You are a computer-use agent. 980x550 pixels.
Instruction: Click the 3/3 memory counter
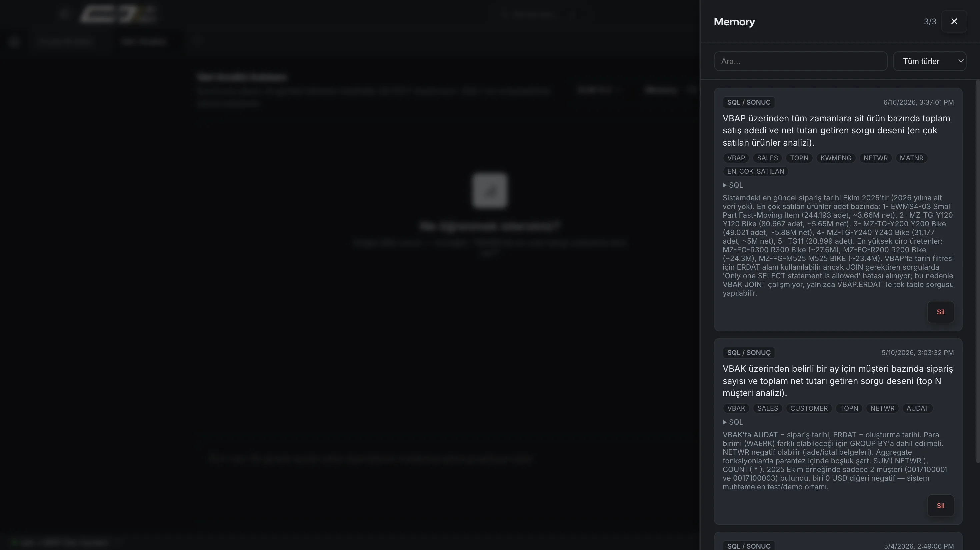(930, 22)
